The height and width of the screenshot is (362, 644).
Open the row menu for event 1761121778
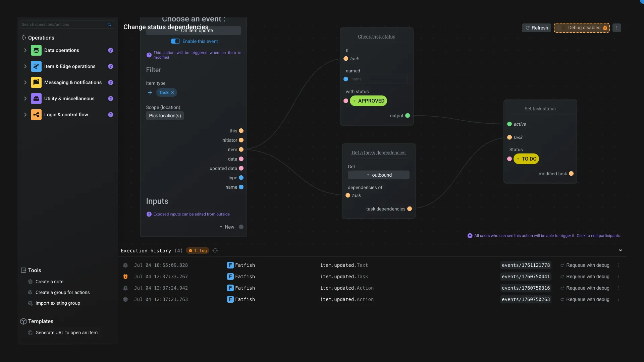[619, 265]
